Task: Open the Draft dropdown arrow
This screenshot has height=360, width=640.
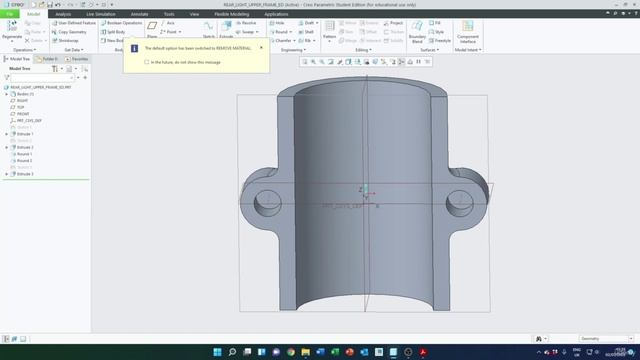Action: click(x=317, y=23)
